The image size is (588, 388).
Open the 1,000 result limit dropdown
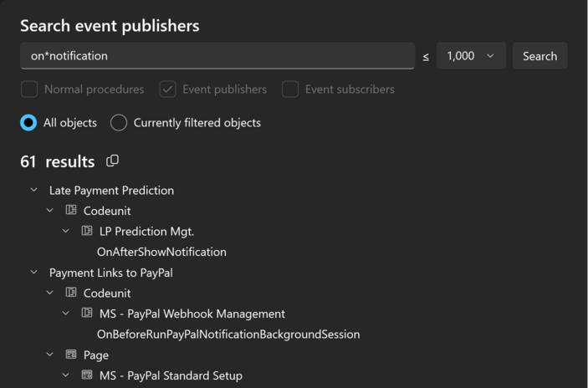coord(471,56)
